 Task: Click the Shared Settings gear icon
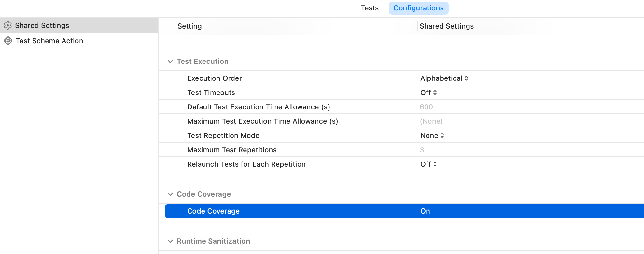8,25
